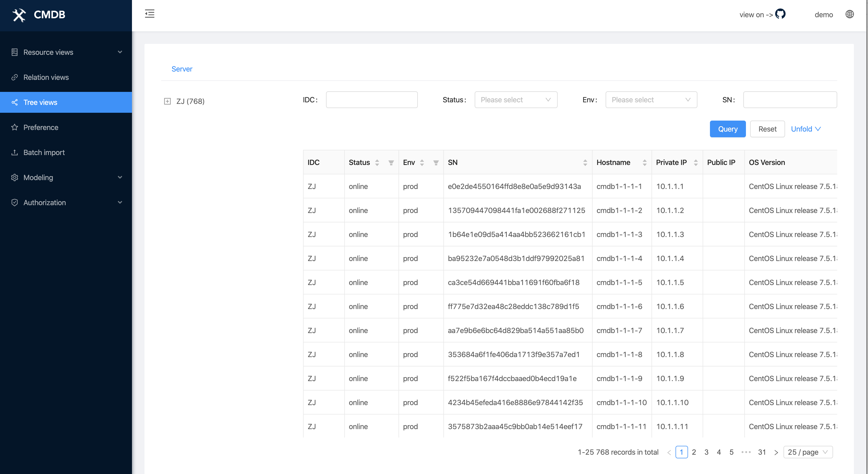Click the Reset button

pyautogui.click(x=767, y=129)
